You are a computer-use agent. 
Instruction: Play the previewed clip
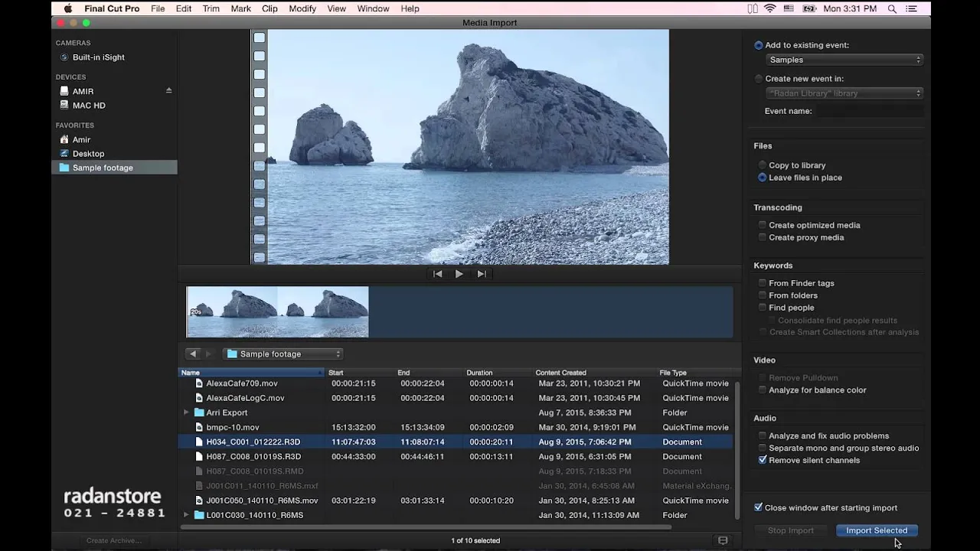pyautogui.click(x=459, y=274)
